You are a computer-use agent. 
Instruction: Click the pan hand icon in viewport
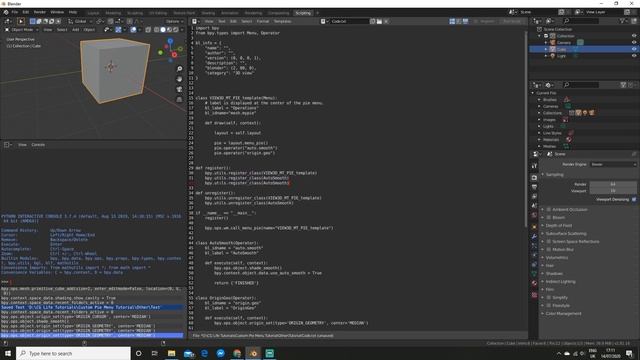click(x=179, y=79)
